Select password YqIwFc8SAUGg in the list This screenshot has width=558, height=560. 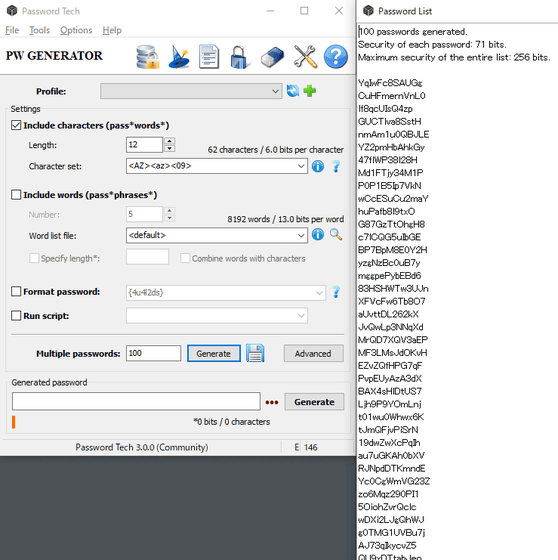pos(390,83)
